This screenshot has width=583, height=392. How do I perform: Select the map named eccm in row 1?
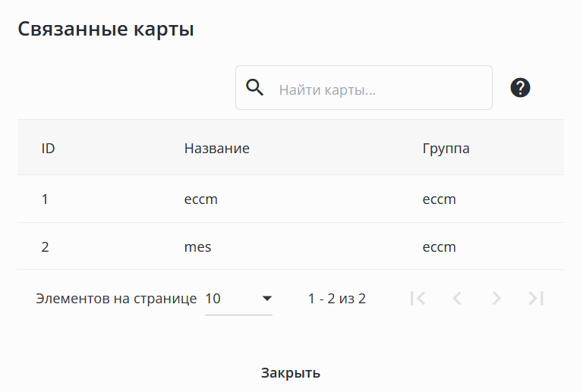tap(201, 199)
